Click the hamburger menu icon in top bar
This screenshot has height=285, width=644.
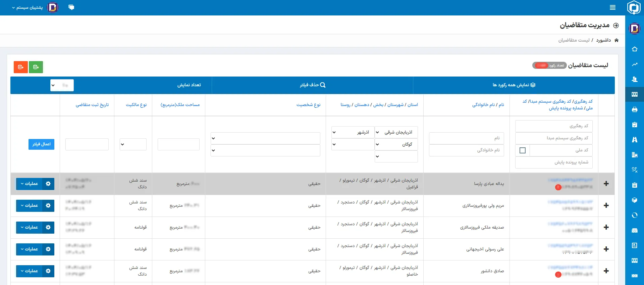click(x=612, y=7)
